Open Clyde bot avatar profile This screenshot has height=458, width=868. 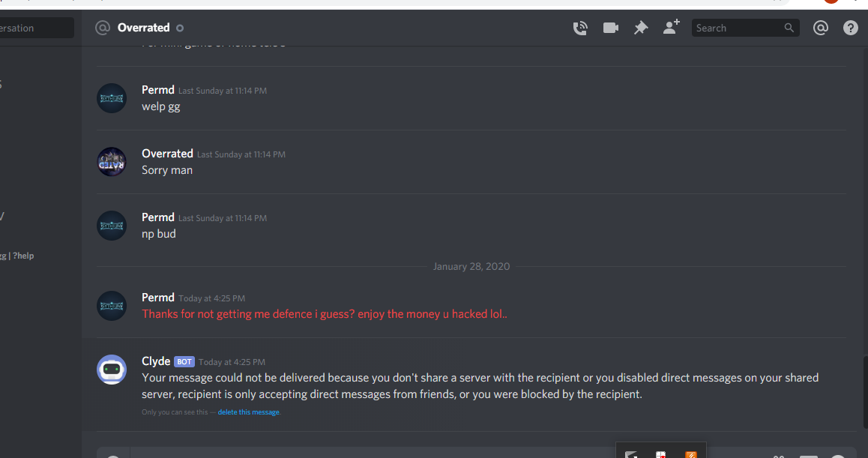pyautogui.click(x=112, y=370)
